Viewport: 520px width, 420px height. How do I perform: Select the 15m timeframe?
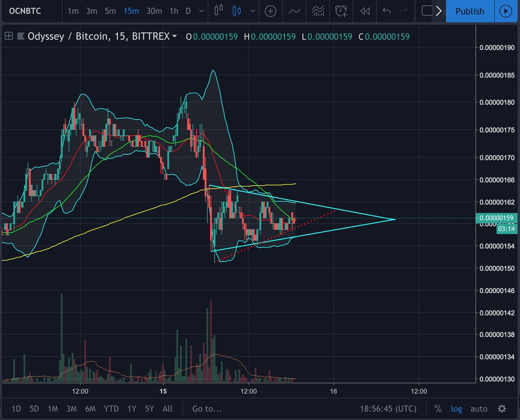(x=131, y=11)
